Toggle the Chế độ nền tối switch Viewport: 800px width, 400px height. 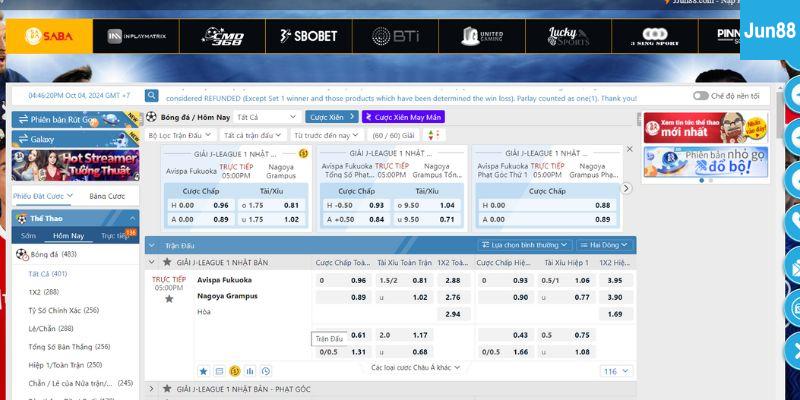coord(700,96)
